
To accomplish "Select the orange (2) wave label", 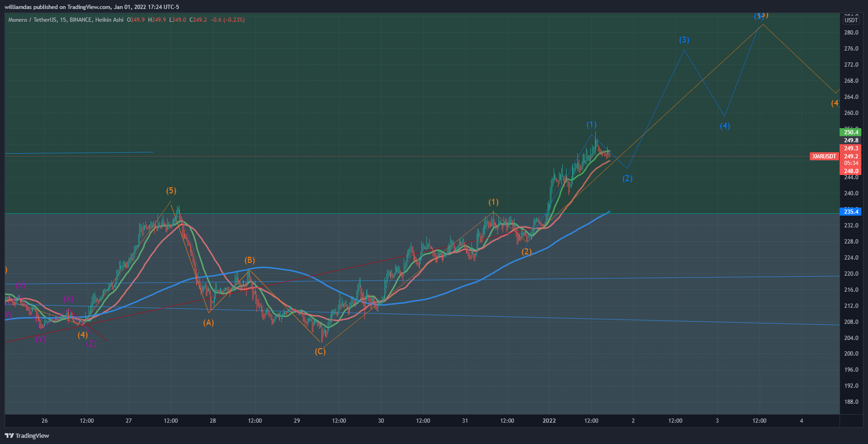I will (527, 252).
